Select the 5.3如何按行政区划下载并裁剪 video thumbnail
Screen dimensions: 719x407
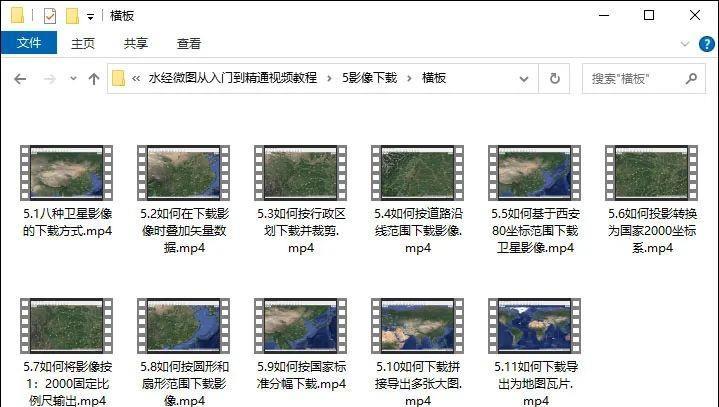point(301,173)
